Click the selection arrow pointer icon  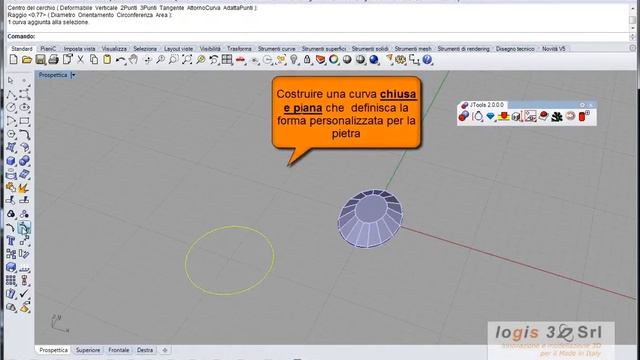point(11,81)
